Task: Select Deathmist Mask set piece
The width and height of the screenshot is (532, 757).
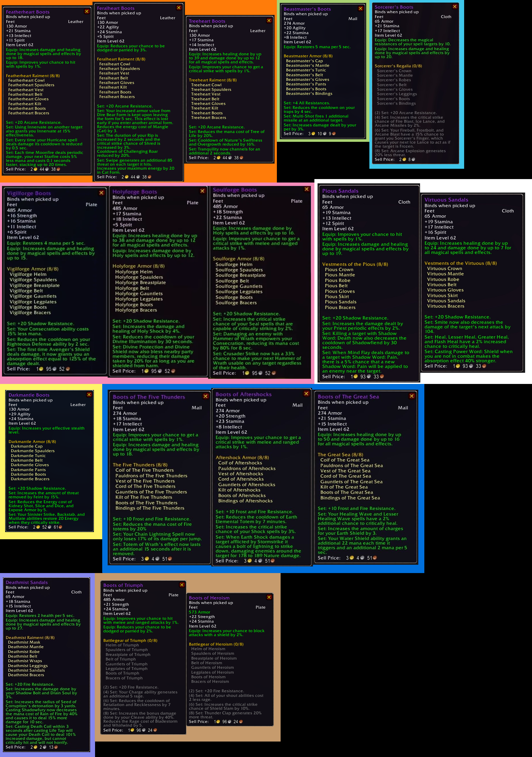Action: pos(24,642)
